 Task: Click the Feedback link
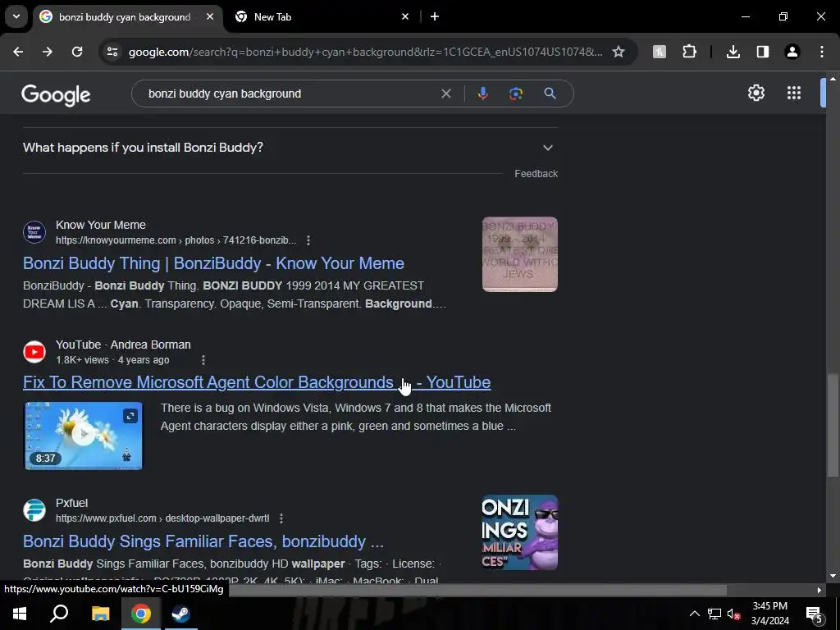tap(536, 174)
